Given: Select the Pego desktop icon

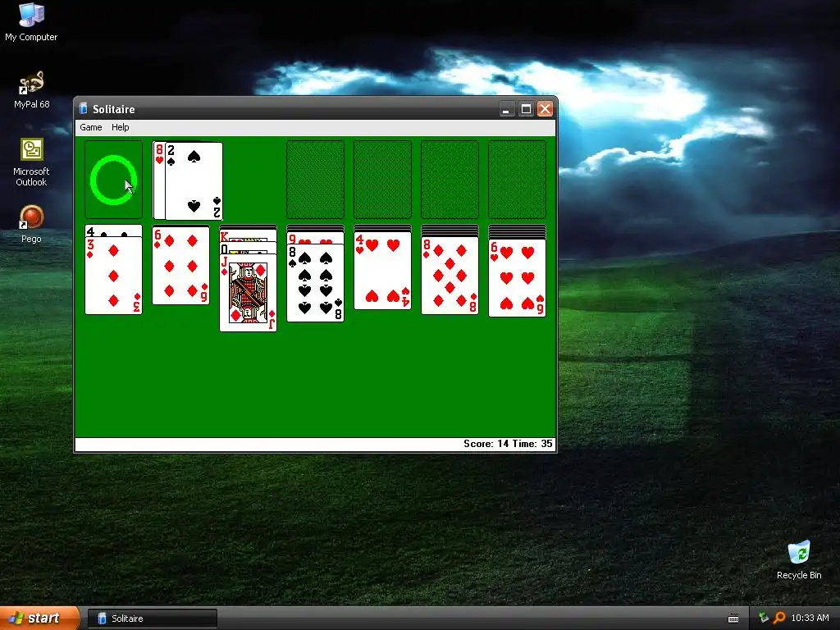Looking at the screenshot, I should (31, 225).
